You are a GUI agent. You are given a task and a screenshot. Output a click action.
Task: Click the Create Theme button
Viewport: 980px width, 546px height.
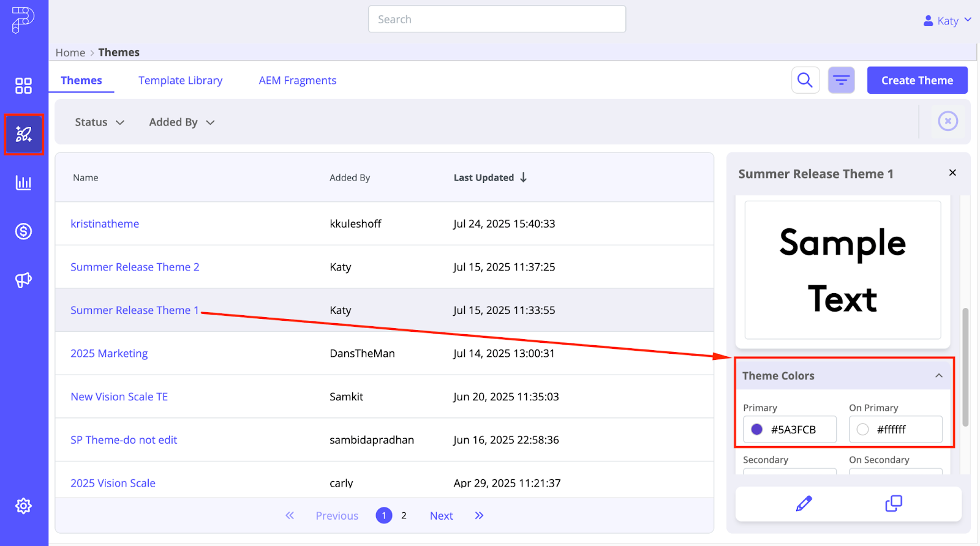[x=917, y=80]
